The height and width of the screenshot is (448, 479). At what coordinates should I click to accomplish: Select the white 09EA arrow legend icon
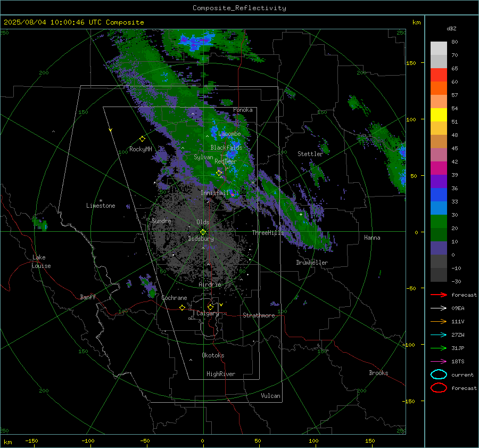[439, 308]
